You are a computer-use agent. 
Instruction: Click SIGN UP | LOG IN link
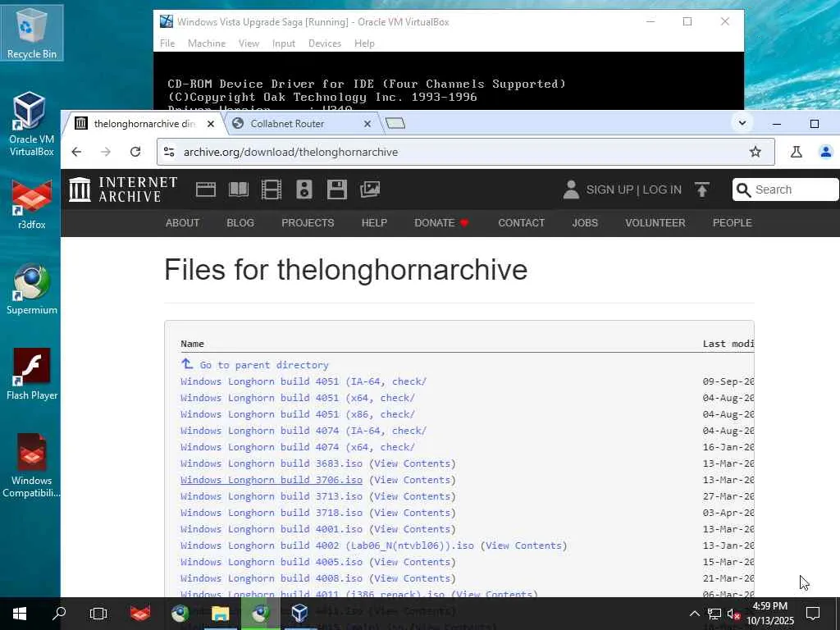click(x=634, y=189)
